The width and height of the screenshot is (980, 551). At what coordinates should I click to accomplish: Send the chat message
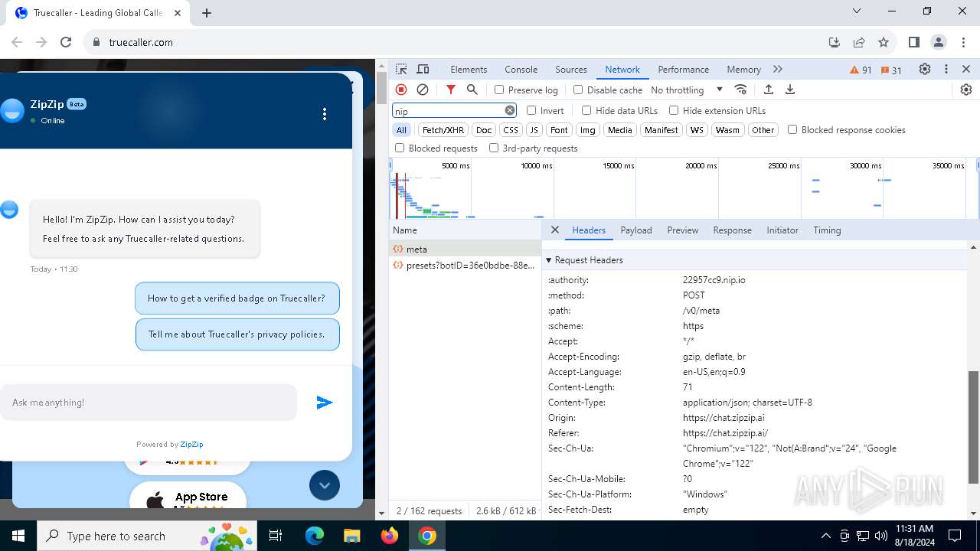(325, 403)
